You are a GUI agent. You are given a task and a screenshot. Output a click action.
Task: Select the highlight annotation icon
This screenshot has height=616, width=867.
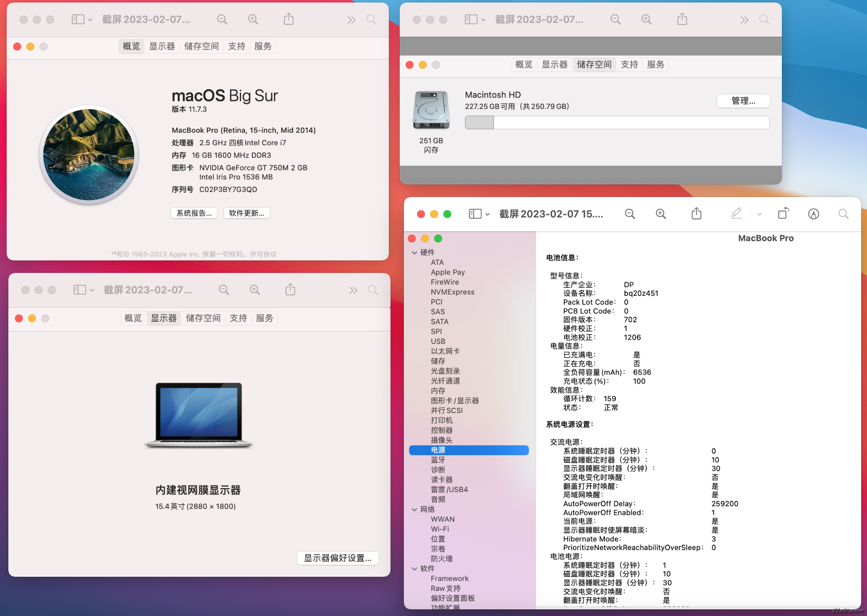pyautogui.click(x=737, y=214)
